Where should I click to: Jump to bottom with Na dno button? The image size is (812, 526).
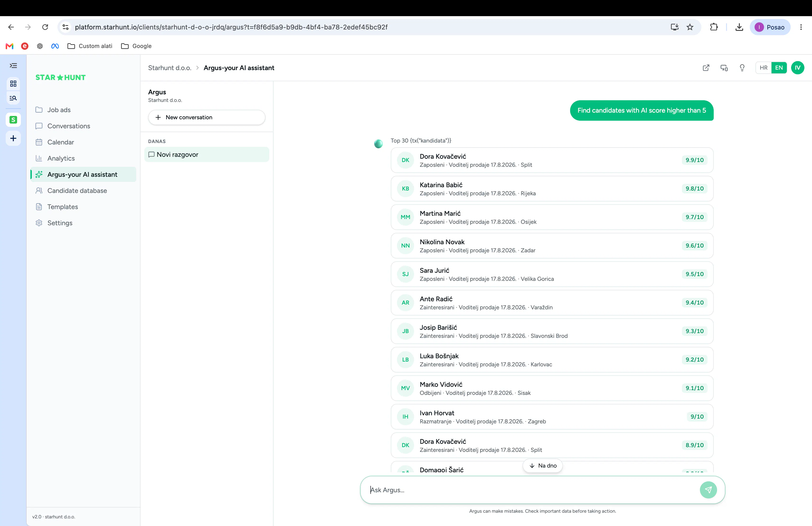click(x=543, y=466)
